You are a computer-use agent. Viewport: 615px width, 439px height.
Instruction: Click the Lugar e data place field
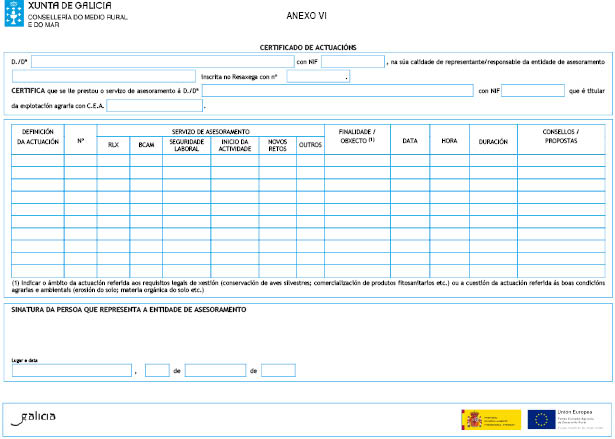pyautogui.click(x=71, y=370)
